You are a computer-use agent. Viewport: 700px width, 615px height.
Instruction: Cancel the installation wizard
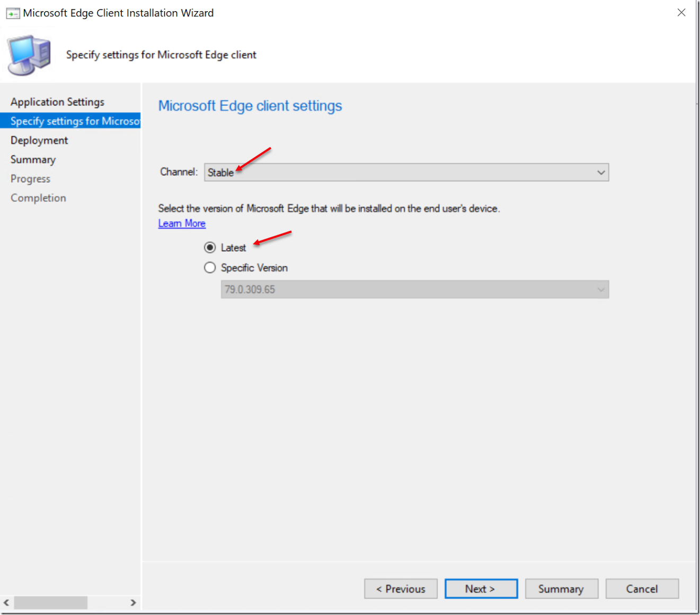pyautogui.click(x=642, y=589)
